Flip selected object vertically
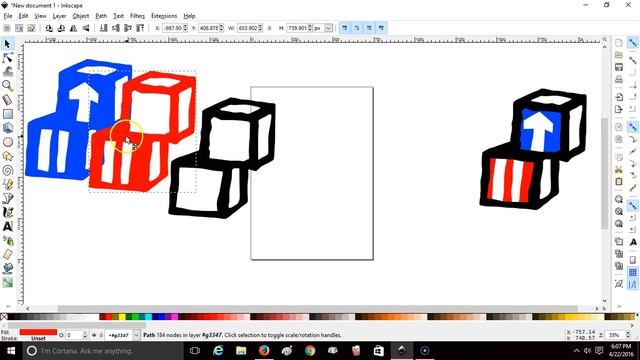 pos(86,28)
